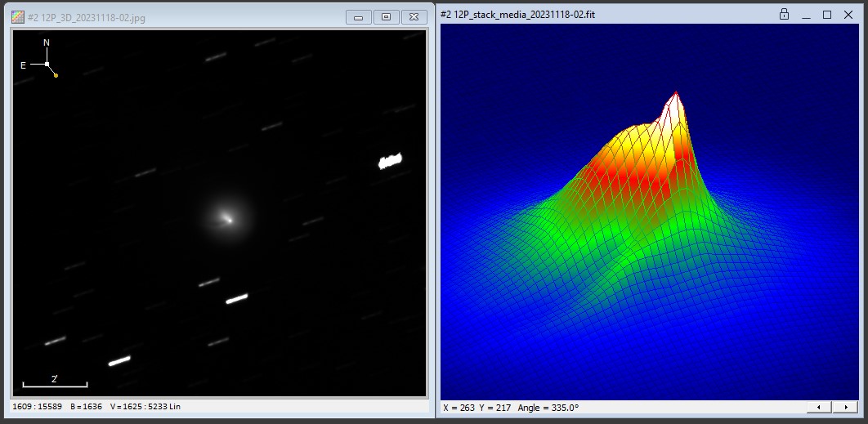
Task: Restore the 12P_3D_20231118-02.jpg window size
Action: (x=387, y=17)
